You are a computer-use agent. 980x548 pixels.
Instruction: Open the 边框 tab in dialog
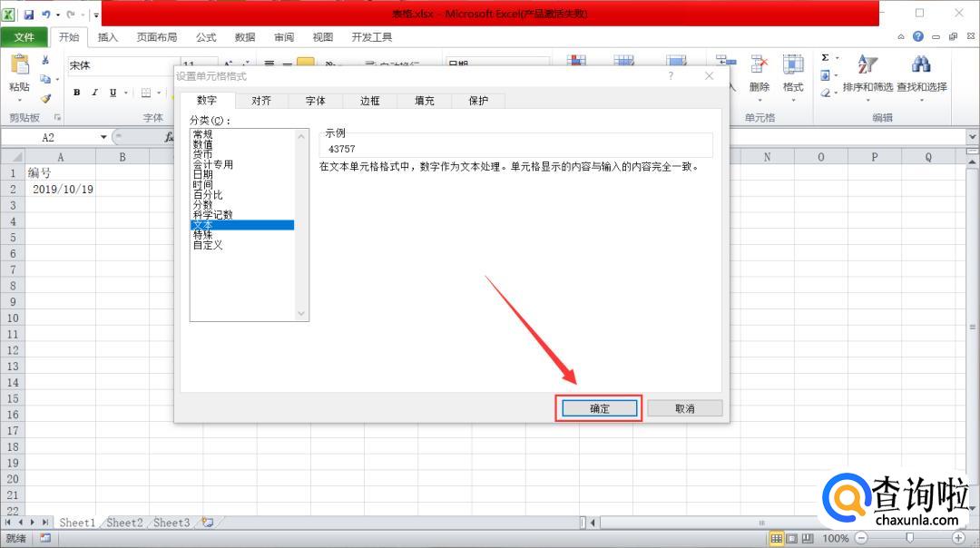370,101
